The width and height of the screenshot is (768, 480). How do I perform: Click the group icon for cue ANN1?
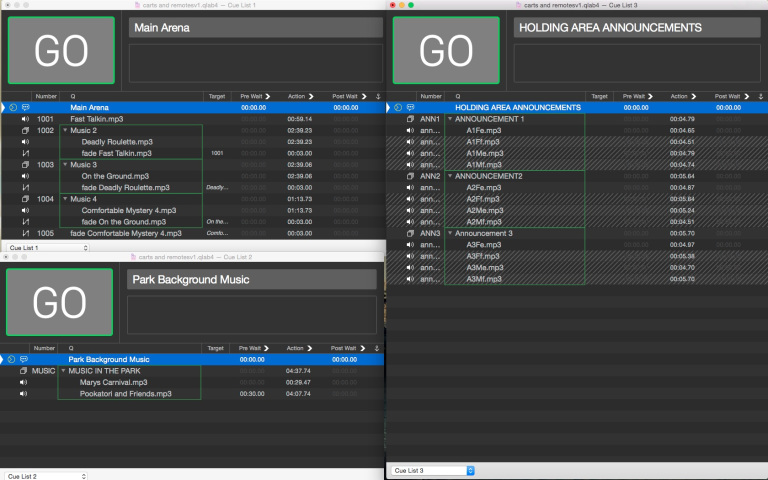pyautogui.click(x=410, y=119)
